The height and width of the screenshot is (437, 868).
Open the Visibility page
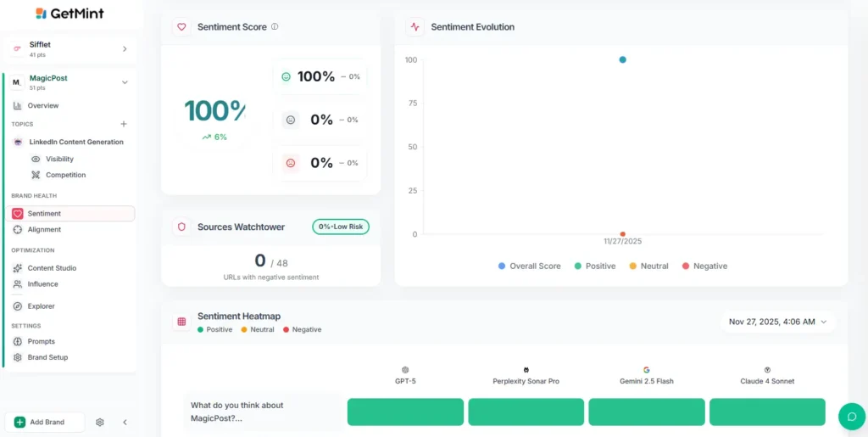(60, 159)
